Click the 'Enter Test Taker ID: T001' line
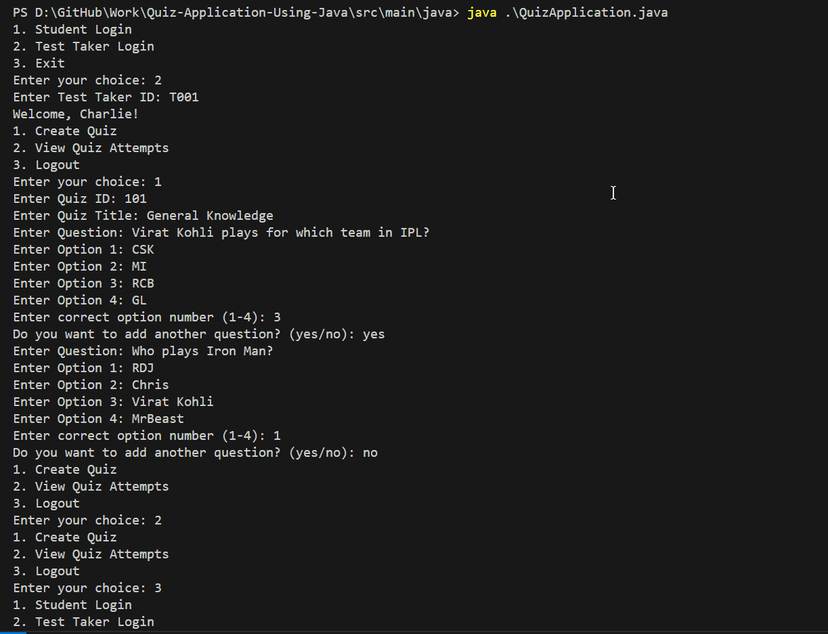The image size is (828, 634). [106, 97]
